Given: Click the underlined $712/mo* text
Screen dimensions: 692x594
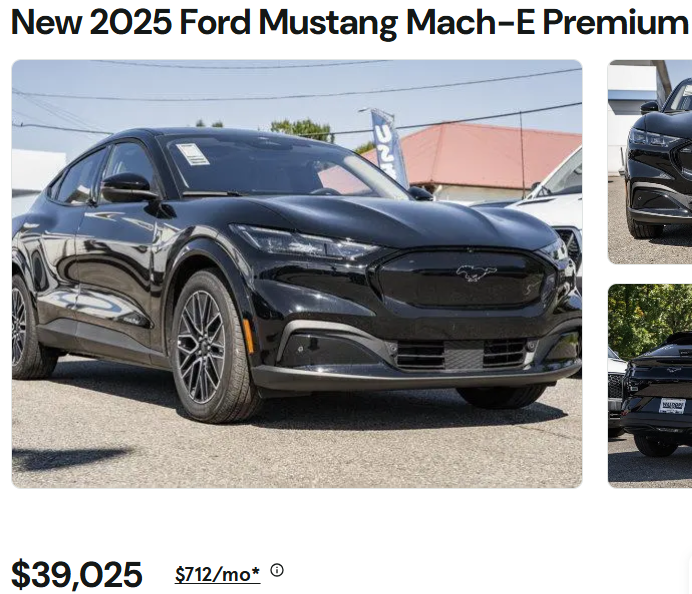Looking at the screenshot, I should 217,574.
